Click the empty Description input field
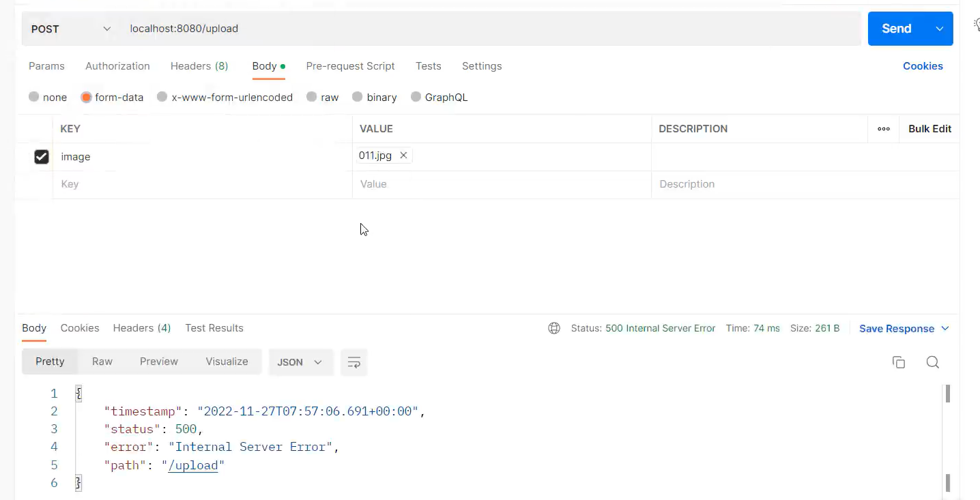The width and height of the screenshot is (980, 500). pos(805,184)
